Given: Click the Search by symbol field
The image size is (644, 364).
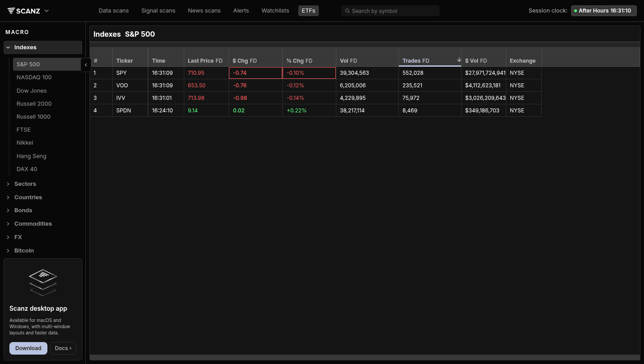Looking at the screenshot, I should (x=390, y=11).
